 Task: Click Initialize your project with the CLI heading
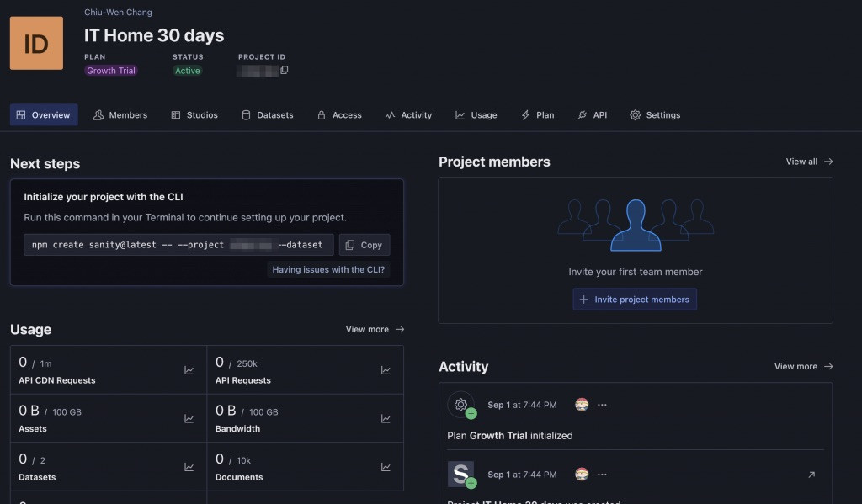click(x=104, y=197)
